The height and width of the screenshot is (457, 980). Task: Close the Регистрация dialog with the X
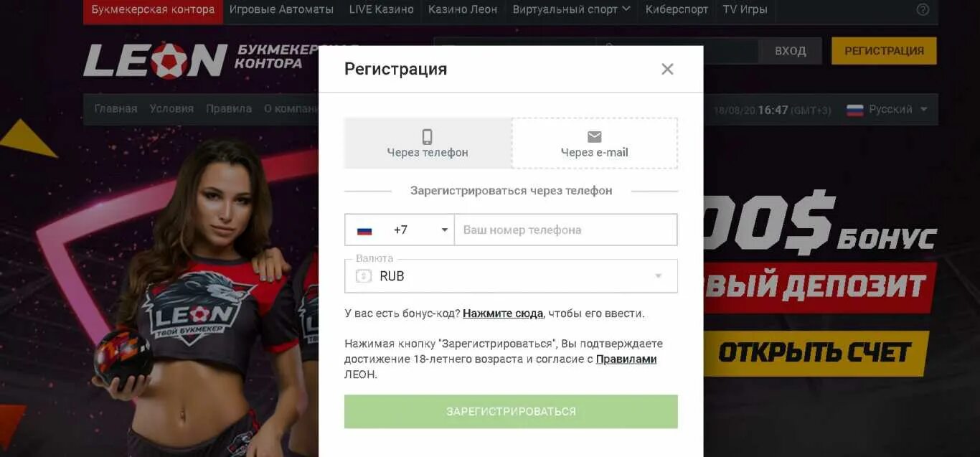(667, 69)
